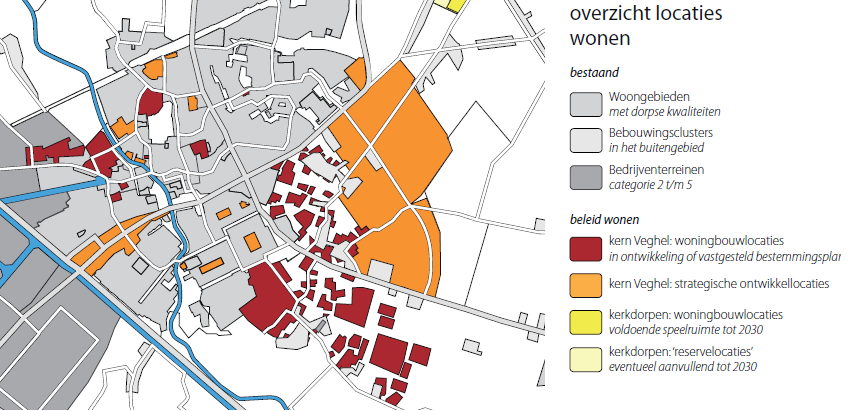Click 'in ontwikkeling of vastgesteld bestemmingsplan' text
The image size is (850, 411).
[x=725, y=257]
